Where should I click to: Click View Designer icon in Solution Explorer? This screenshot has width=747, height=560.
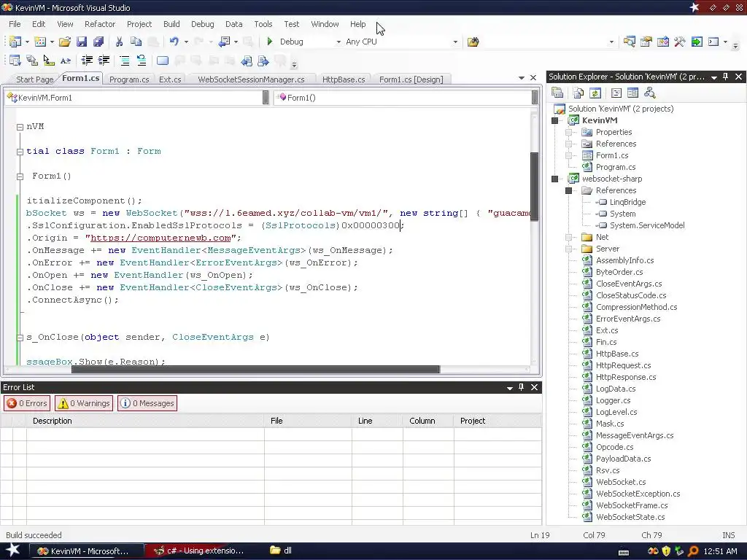[632, 93]
